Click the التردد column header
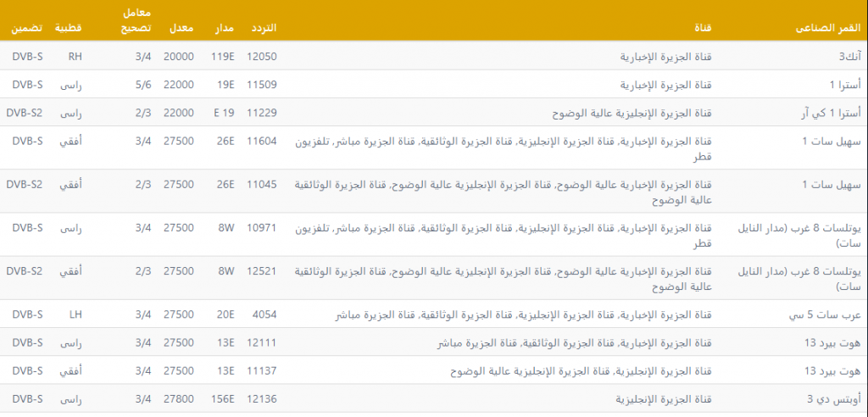This screenshot has width=868, height=417. tap(264, 28)
